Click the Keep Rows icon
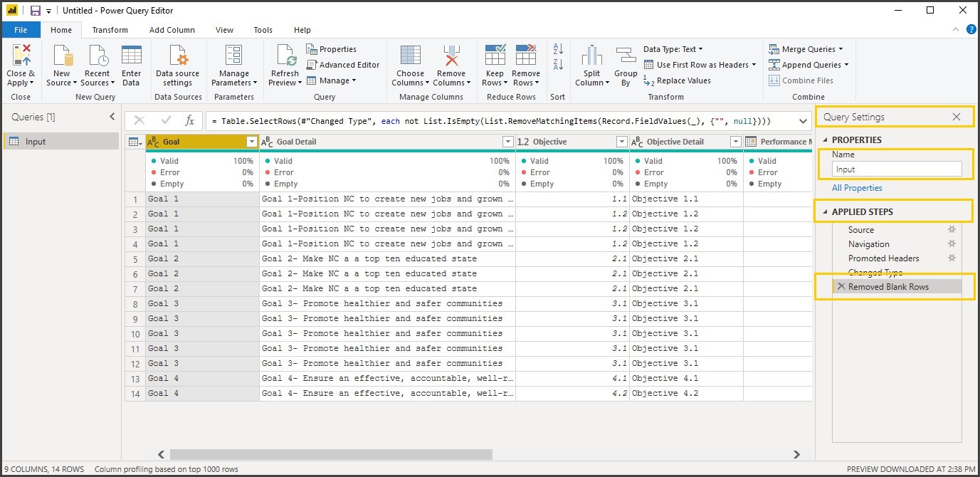The width and height of the screenshot is (980, 477). click(x=495, y=56)
